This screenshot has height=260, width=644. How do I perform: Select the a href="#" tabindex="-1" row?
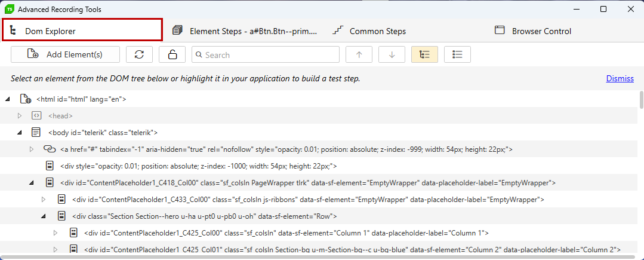point(286,149)
